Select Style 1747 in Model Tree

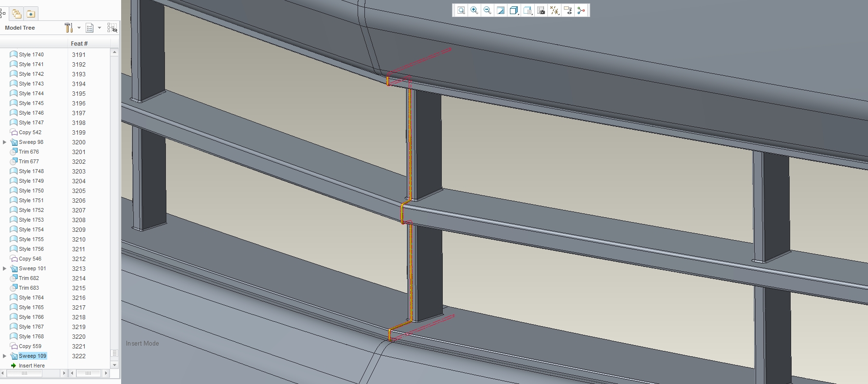tap(31, 122)
